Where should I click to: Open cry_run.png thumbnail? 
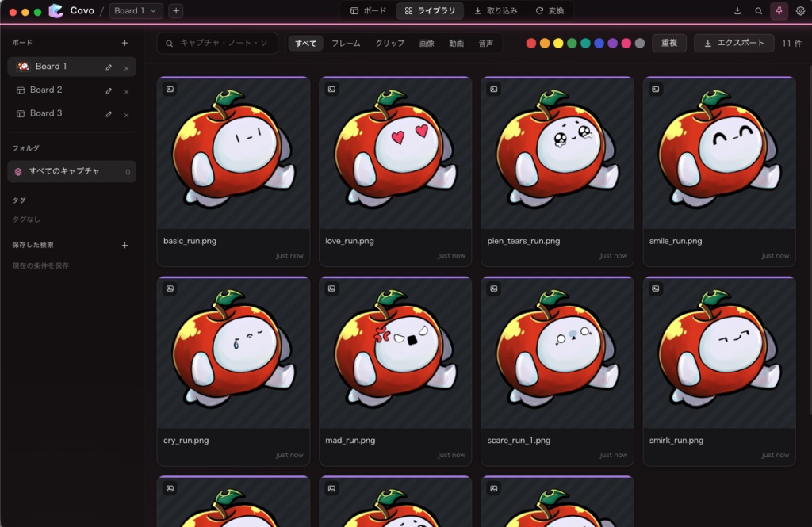tap(234, 353)
